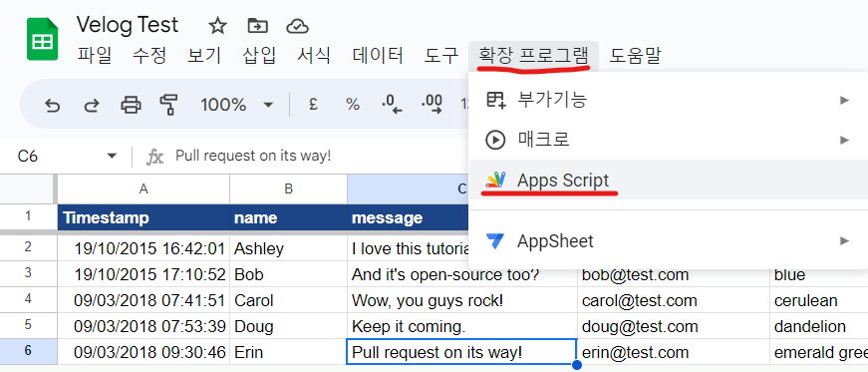Select cell 09/03/2018 07:53:39
The image size is (868, 372).
144,326
